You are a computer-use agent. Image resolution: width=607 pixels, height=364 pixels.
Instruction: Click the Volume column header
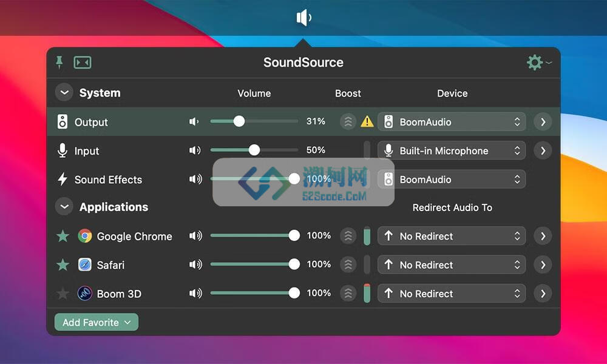point(254,93)
